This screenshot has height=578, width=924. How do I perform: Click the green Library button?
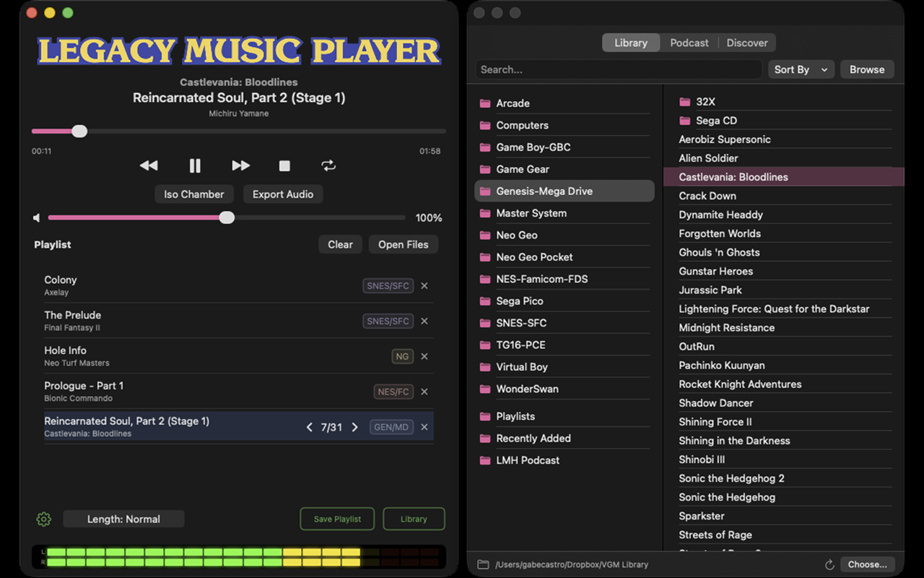[x=414, y=519]
